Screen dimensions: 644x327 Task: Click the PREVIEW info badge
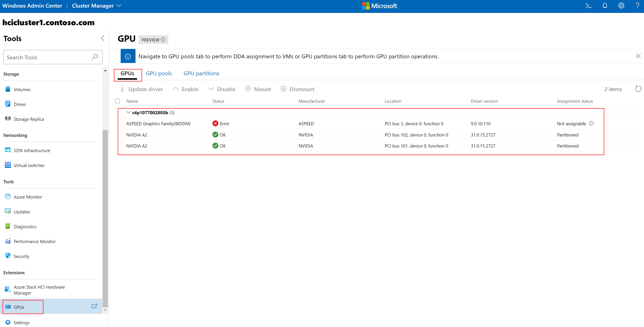[153, 40]
